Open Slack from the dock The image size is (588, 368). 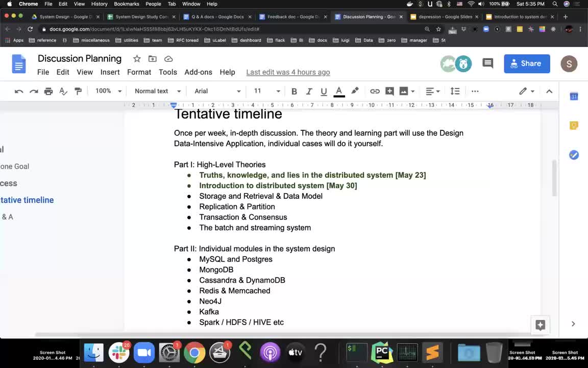pyautogui.click(x=119, y=353)
